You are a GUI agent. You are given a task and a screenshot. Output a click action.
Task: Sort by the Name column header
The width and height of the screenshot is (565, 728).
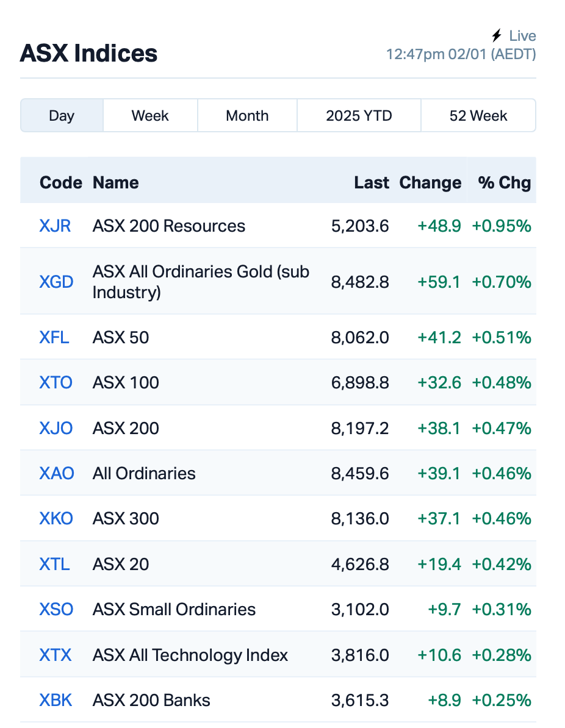[116, 182]
